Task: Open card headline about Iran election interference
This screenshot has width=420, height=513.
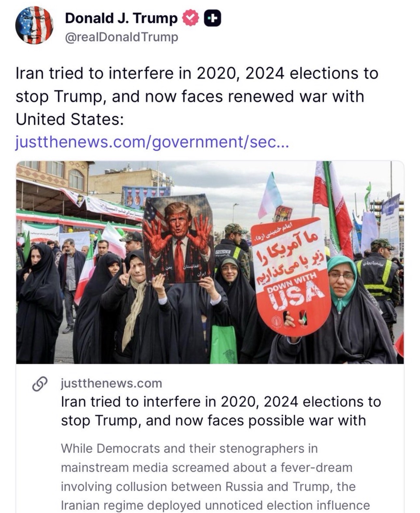Action: click(221, 411)
